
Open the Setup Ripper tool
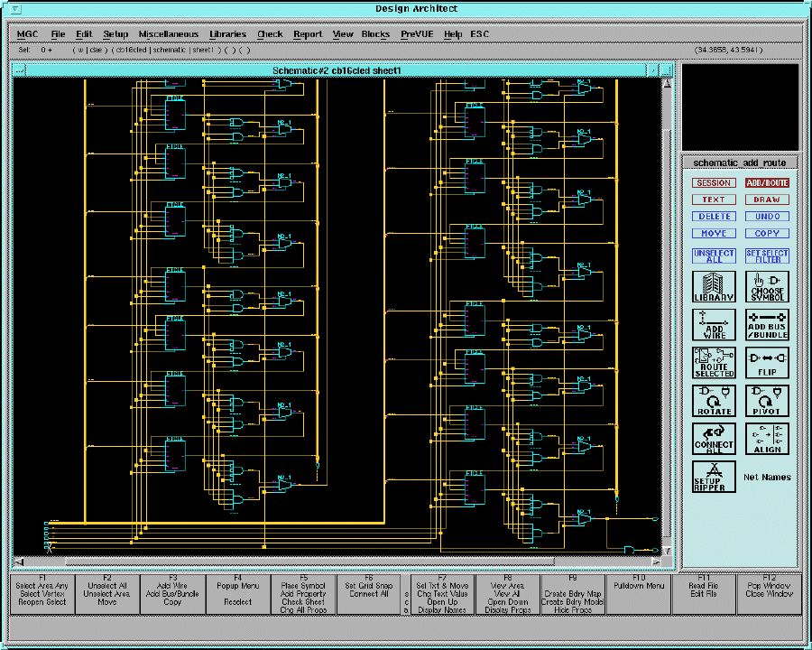(715, 476)
